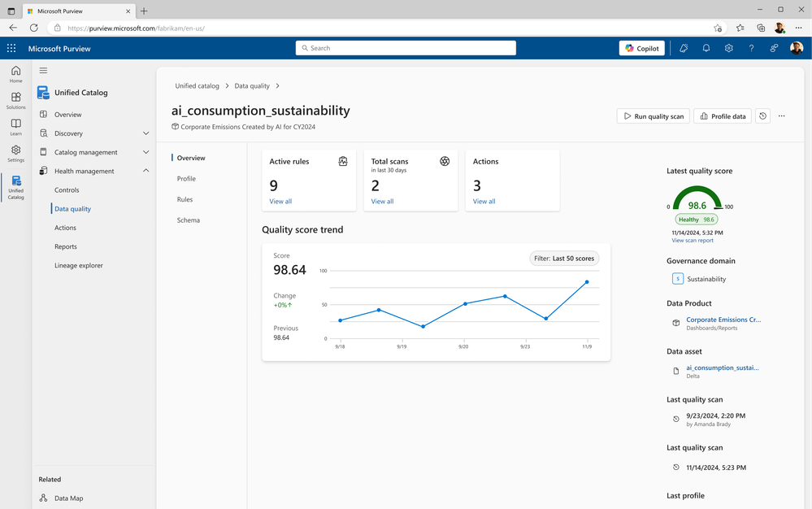Viewport: 812px width, 509px height.
Task: Open Actions under Health management
Action: click(x=65, y=228)
